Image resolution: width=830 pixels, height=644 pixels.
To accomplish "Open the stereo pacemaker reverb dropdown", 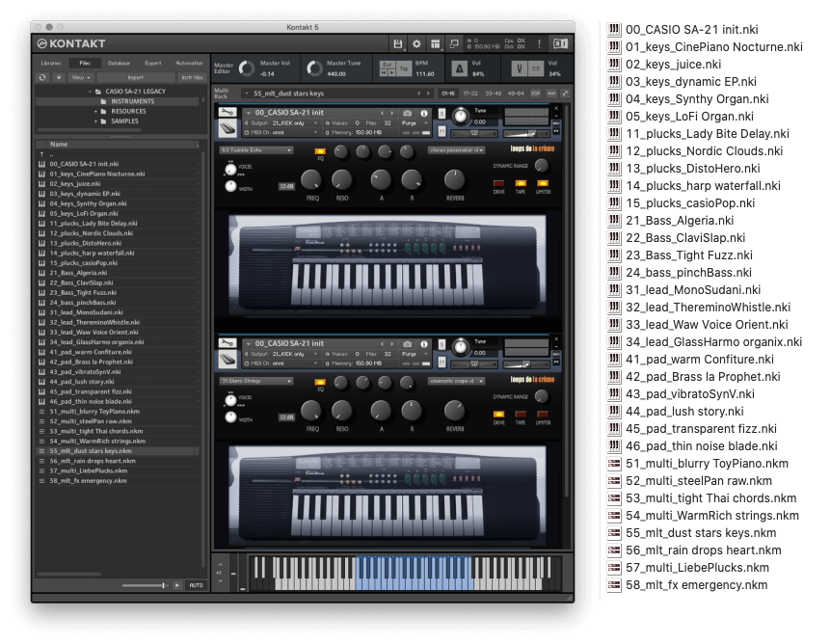I will pyautogui.click(x=456, y=150).
